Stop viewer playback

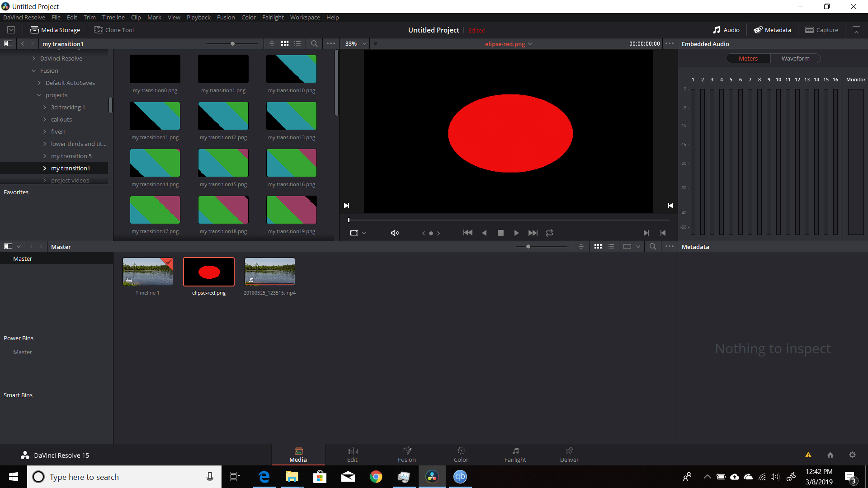pyautogui.click(x=500, y=233)
